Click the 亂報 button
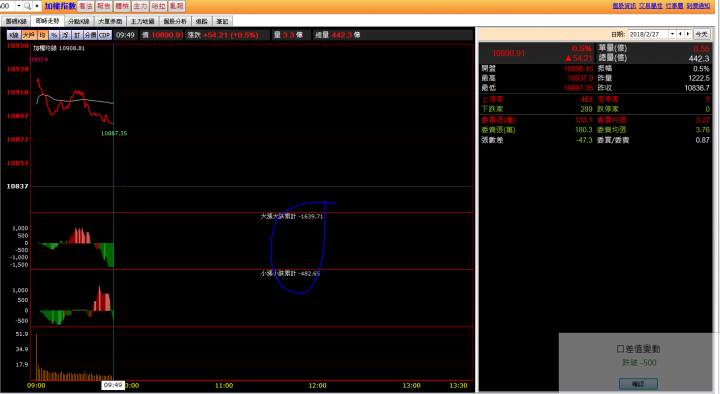Screen dimensions: 720x394 tap(176, 6)
